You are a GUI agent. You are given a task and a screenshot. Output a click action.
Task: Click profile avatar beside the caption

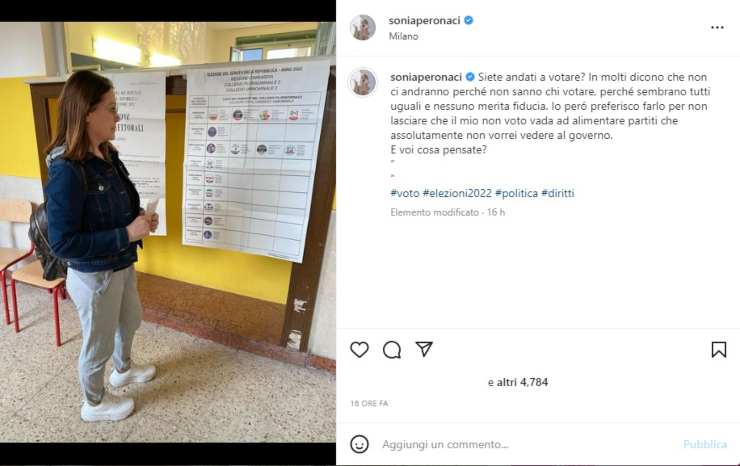[x=362, y=82]
